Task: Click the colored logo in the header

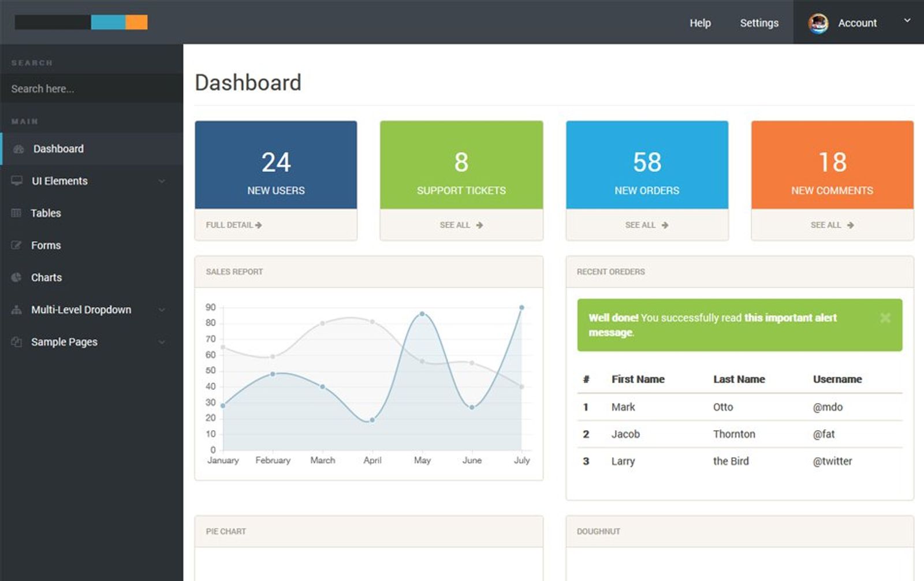Action: 81,22
